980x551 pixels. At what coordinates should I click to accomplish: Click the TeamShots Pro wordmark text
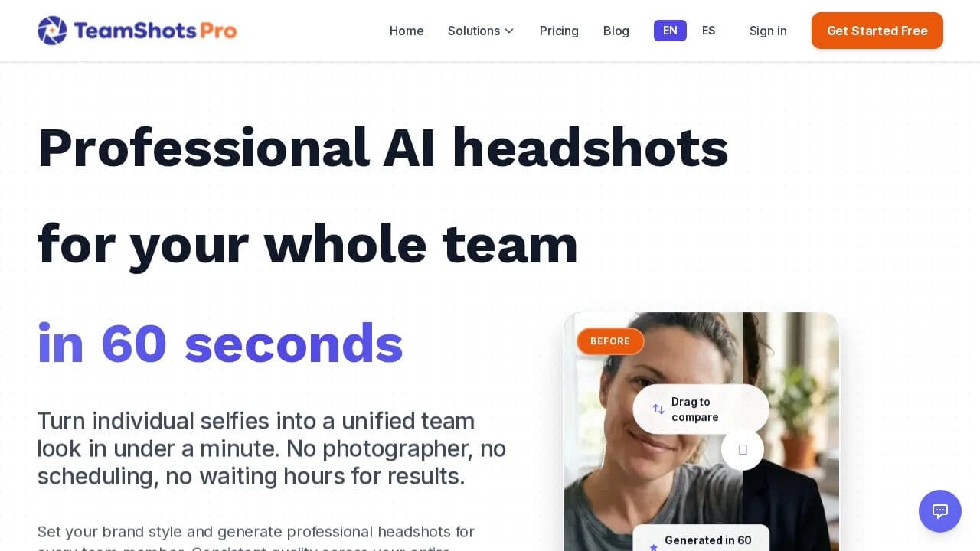pos(155,31)
